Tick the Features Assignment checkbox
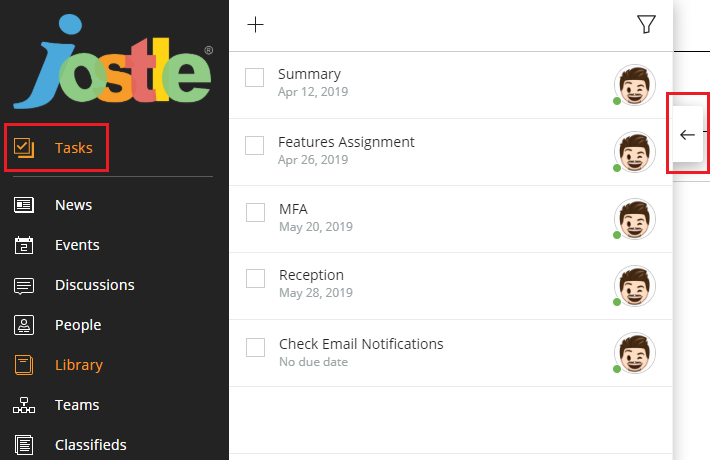 [x=254, y=145]
